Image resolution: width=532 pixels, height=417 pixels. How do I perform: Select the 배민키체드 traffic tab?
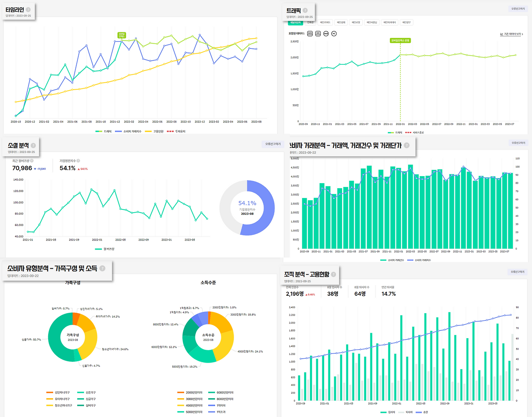pyautogui.click(x=325, y=22)
